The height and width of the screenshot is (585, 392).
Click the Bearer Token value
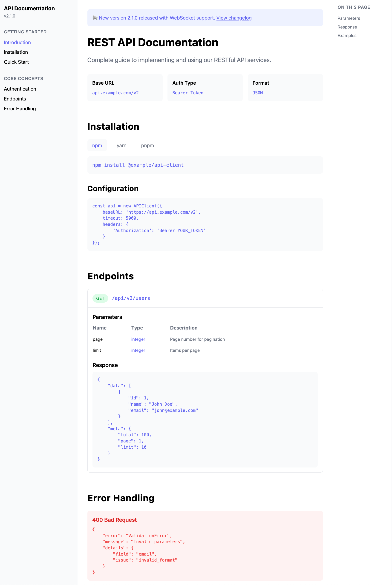click(x=188, y=93)
